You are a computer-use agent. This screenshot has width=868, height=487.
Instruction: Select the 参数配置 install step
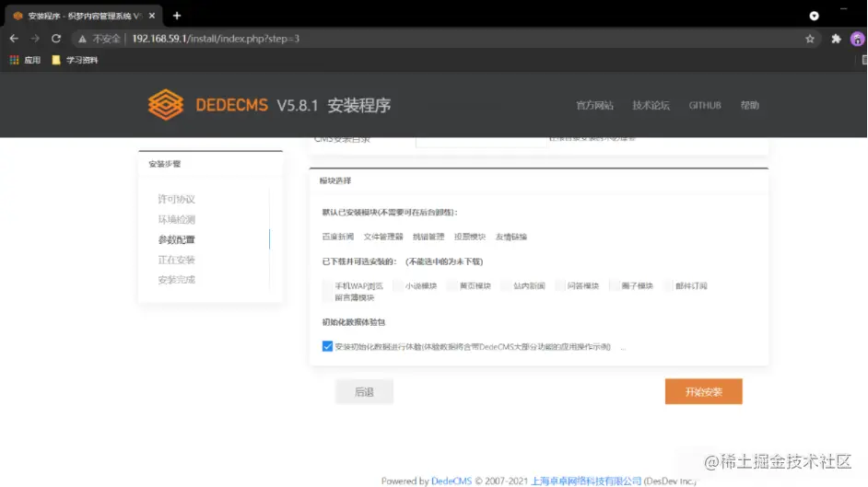pyautogui.click(x=177, y=239)
